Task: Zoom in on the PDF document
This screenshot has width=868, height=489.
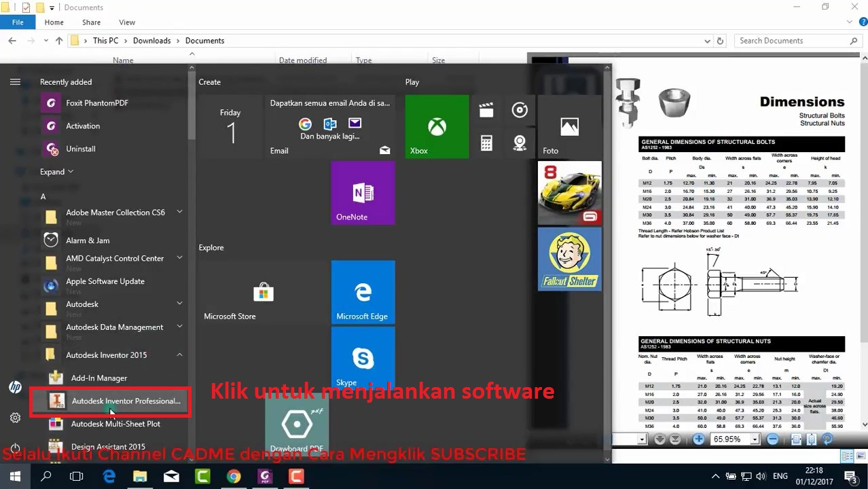Action: click(698, 439)
